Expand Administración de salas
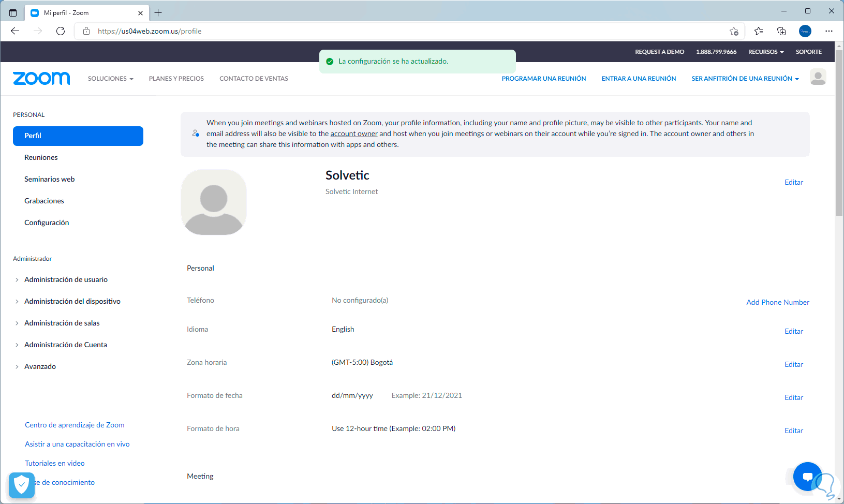The height and width of the screenshot is (504, 844). tap(62, 323)
